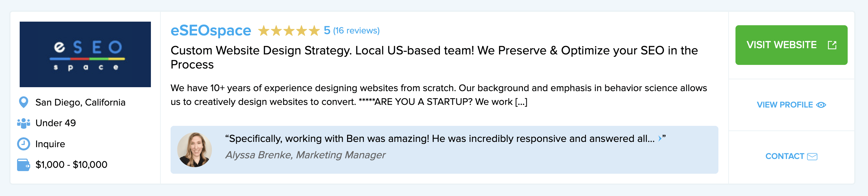Expand the review with the arrow chevron
868x196 pixels.
(x=659, y=138)
